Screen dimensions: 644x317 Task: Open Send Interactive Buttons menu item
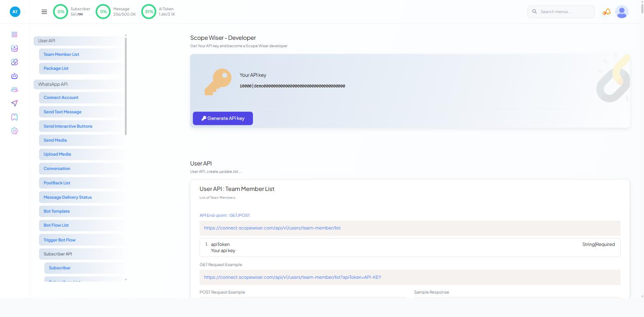81,126
